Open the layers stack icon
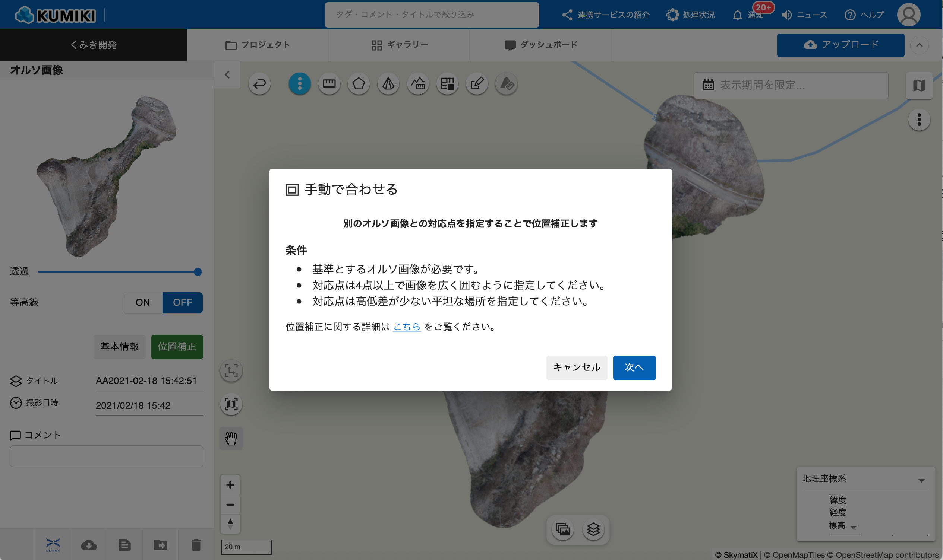Image resolution: width=943 pixels, height=560 pixels. [593, 529]
